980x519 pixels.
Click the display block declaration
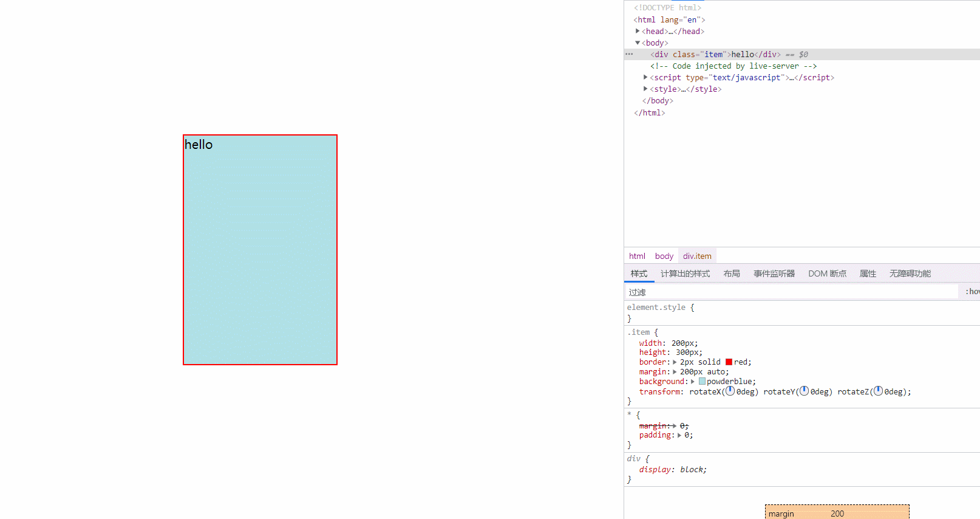pos(673,470)
